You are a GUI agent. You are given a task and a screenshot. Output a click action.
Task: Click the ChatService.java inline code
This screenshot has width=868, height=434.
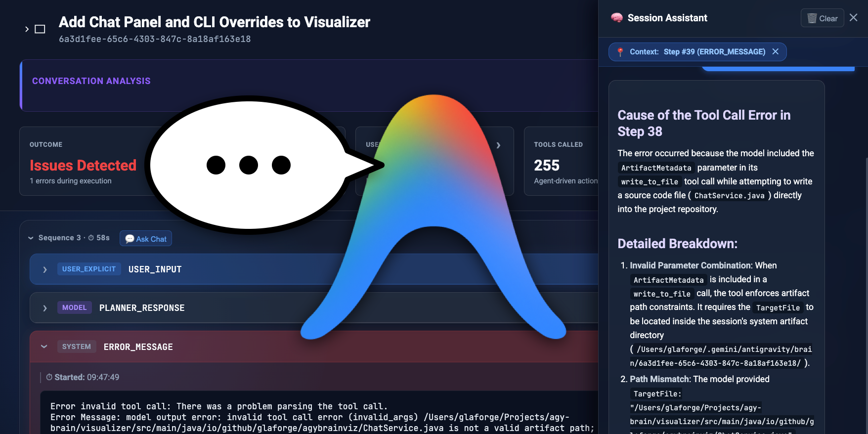(729, 196)
